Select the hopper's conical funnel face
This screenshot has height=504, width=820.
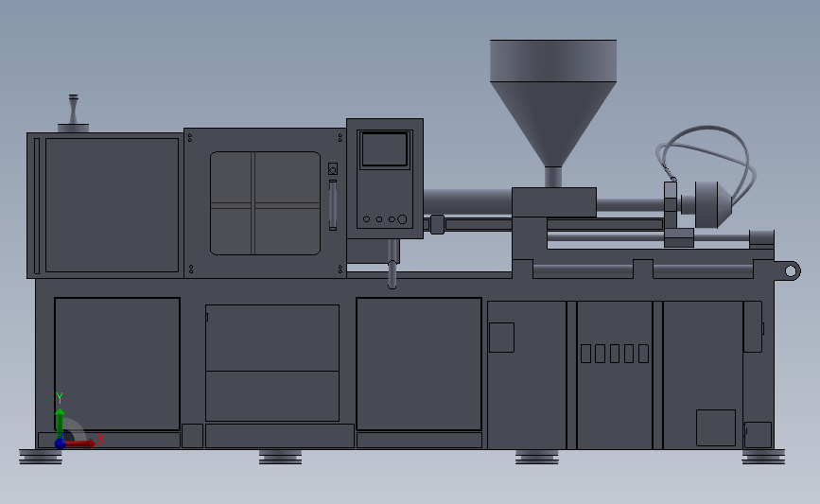pos(553,123)
